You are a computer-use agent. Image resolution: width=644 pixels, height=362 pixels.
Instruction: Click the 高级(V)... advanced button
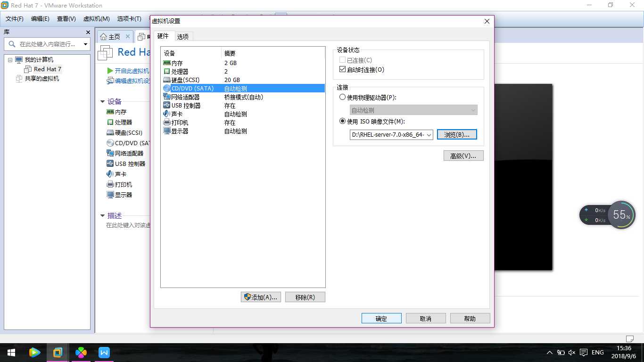pos(463,156)
